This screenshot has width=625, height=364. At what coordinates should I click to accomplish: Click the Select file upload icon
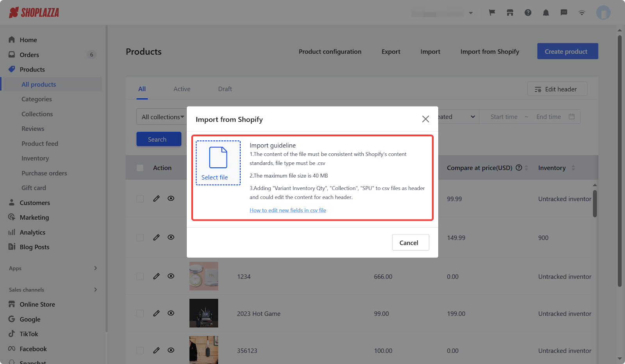(x=218, y=158)
